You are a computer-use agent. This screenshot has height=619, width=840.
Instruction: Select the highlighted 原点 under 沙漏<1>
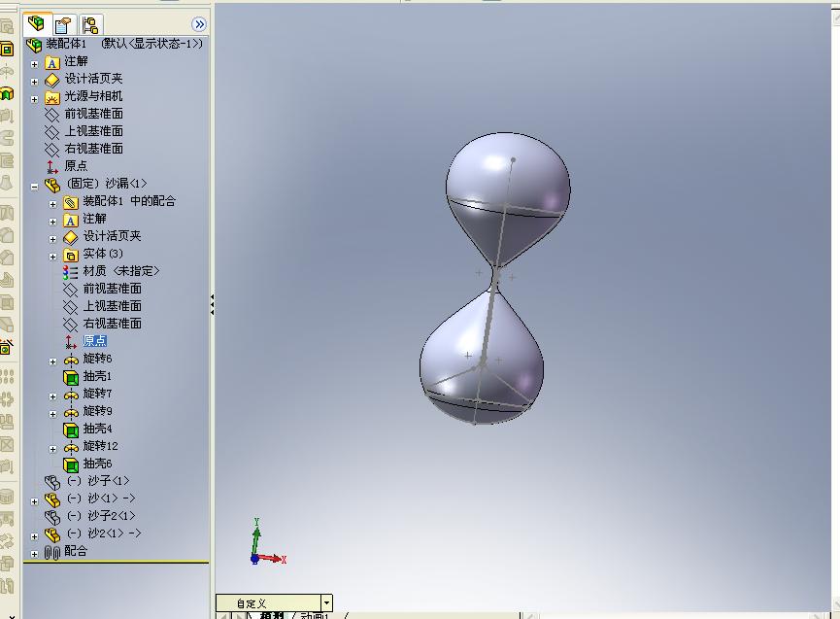(x=95, y=340)
